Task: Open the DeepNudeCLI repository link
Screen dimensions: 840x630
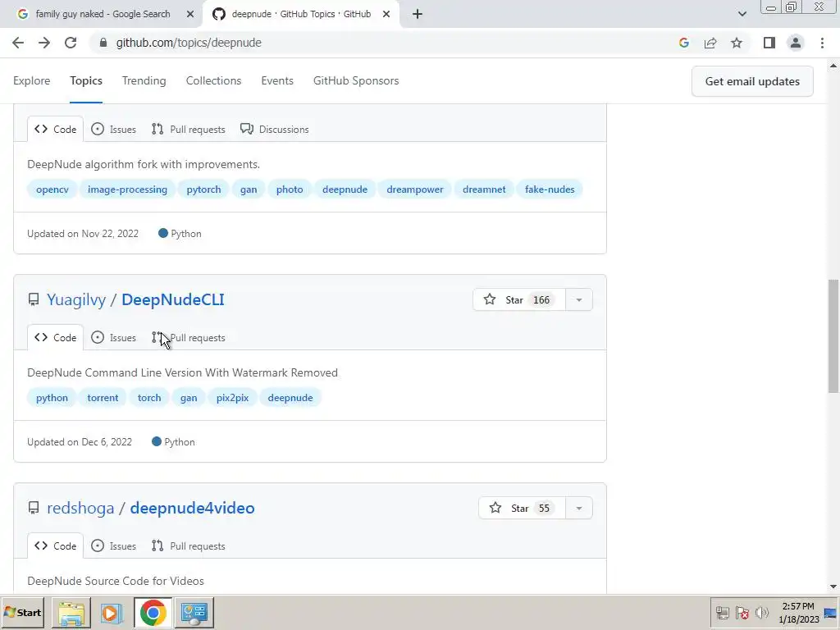Action: coord(173,300)
